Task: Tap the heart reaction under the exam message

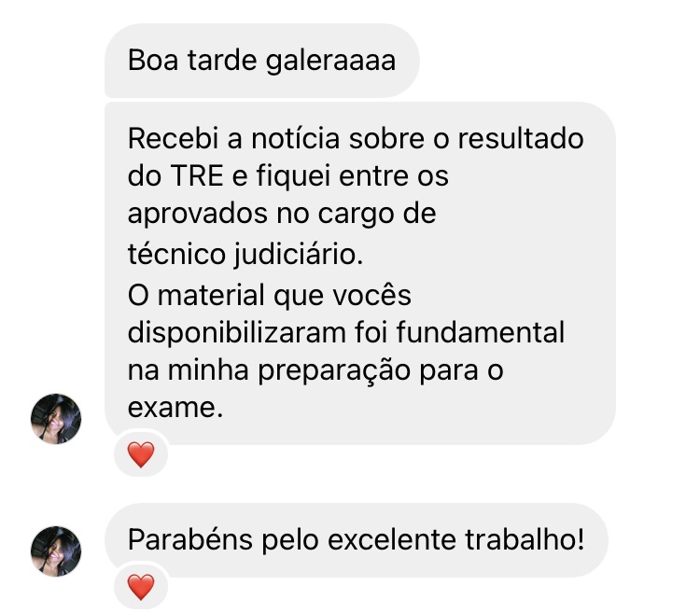Action: [x=141, y=454]
